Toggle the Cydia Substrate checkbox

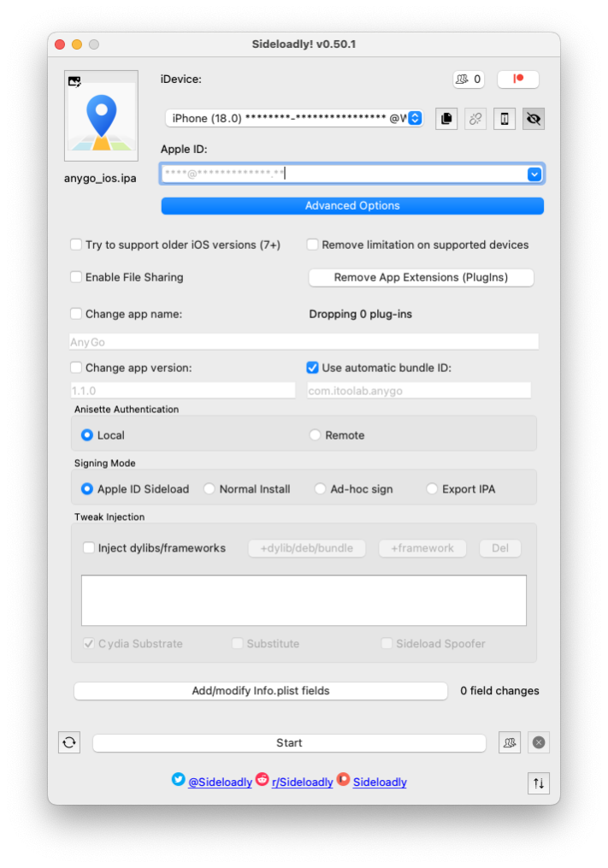click(89, 643)
